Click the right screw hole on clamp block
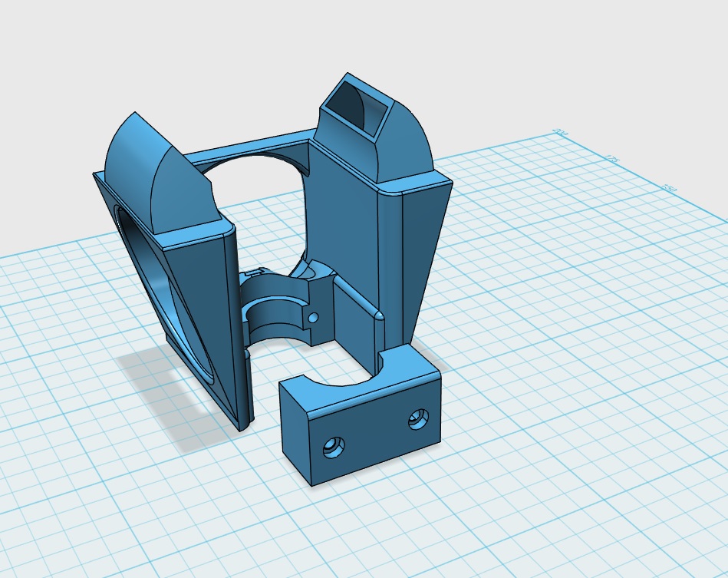This screenshot has width=728, height=578. (418, 418)
